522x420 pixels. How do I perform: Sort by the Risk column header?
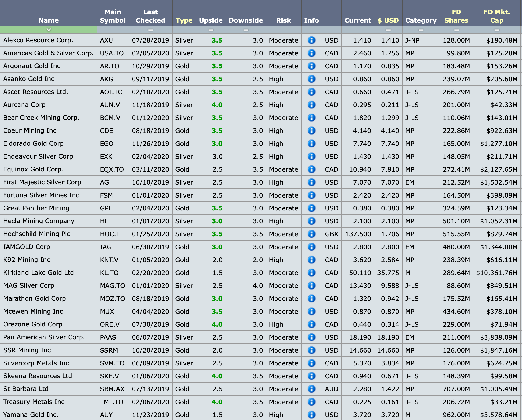(x=283, y=20)
